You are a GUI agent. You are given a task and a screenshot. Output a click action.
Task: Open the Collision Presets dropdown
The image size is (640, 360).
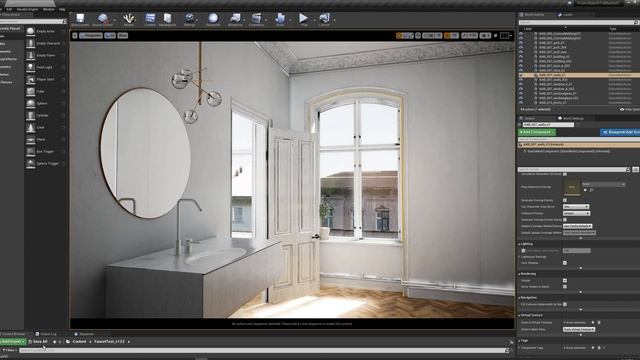(x=576, y=213)
